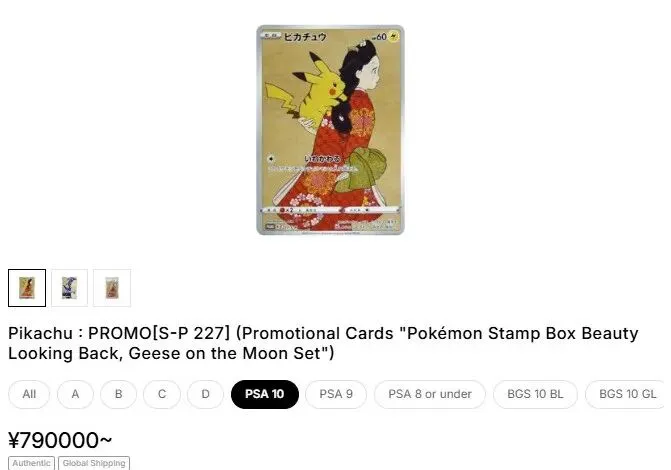Open the second blue card thumbnail
Screen dimensions: 671x470
click(x=69, y=288)
